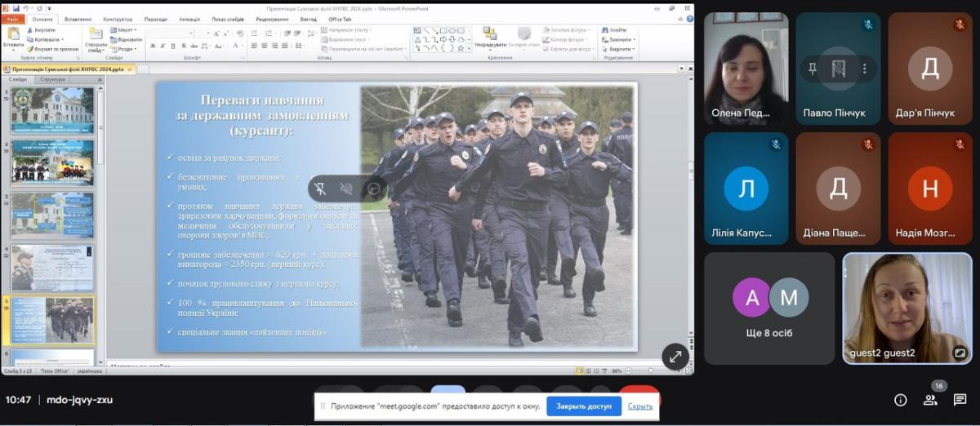Click the Скрыть link in sharing bar
Image resolution: width=980 pixels, height=426 pixels.
tap(640, 406)
